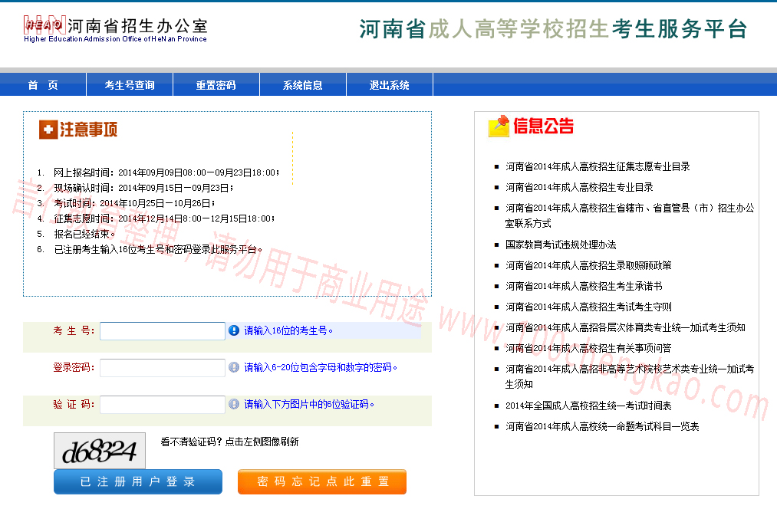Screen dimensions: 777x532
Task: Open the 考生号查询 navigation tab
Action: tap(130, 84)
